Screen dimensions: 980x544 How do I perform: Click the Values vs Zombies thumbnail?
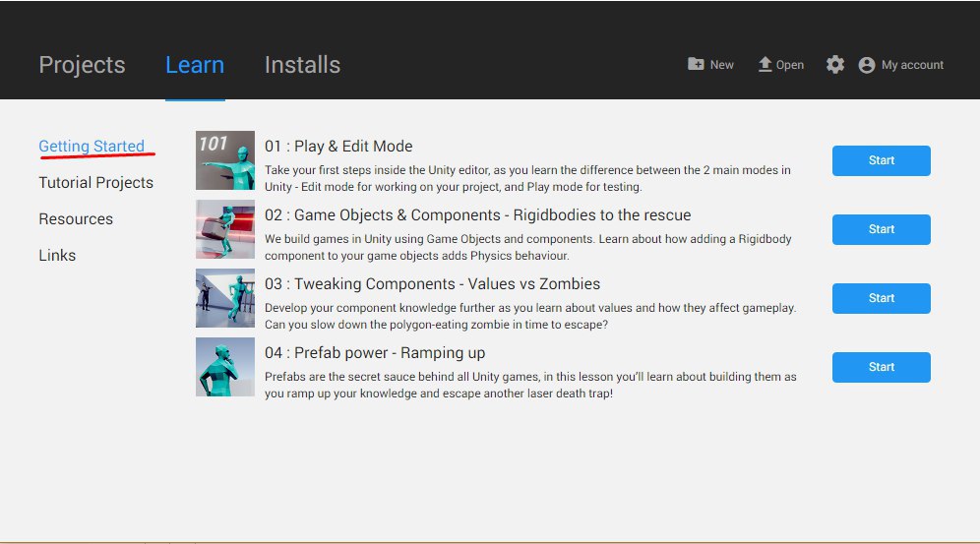click(x=225, y=298)
